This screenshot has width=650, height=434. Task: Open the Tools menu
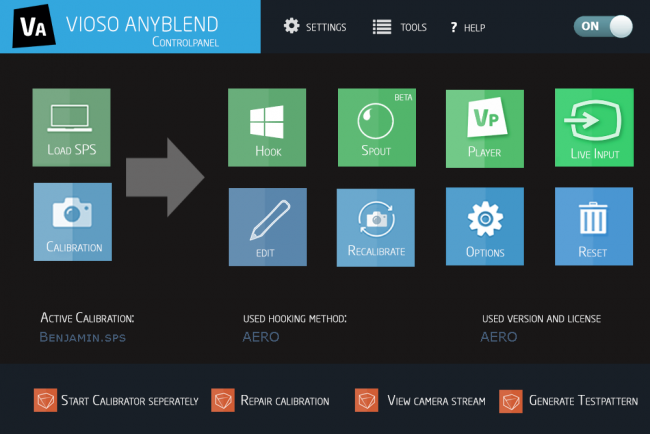[x=400, y=27]
